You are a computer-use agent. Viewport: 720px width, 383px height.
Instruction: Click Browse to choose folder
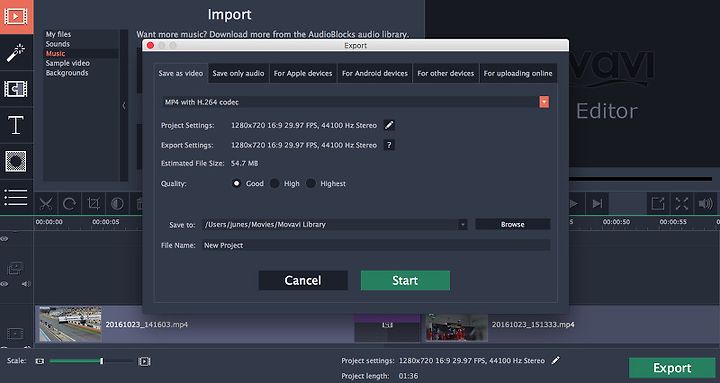coord(512,225)
